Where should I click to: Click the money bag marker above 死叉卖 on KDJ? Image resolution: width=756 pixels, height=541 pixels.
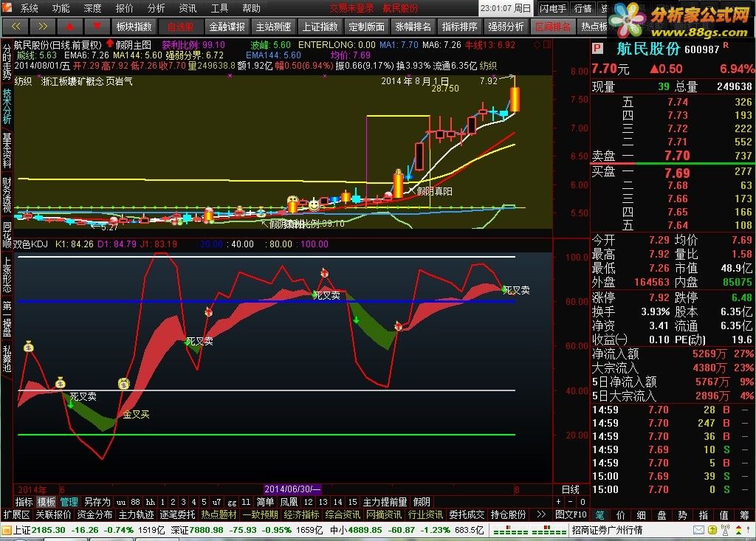[61, 383]
